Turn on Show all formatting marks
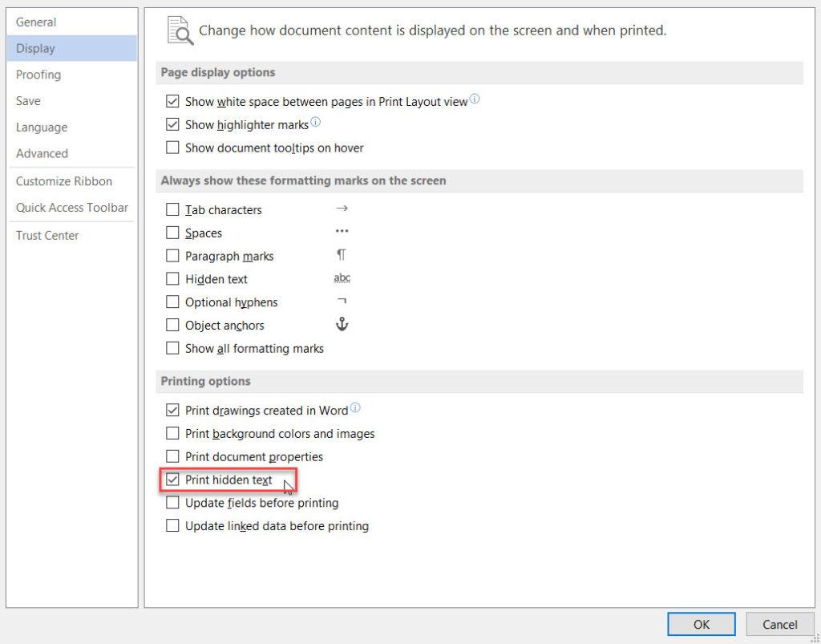This screenshot has height=644, width=821. coord(172,349)
